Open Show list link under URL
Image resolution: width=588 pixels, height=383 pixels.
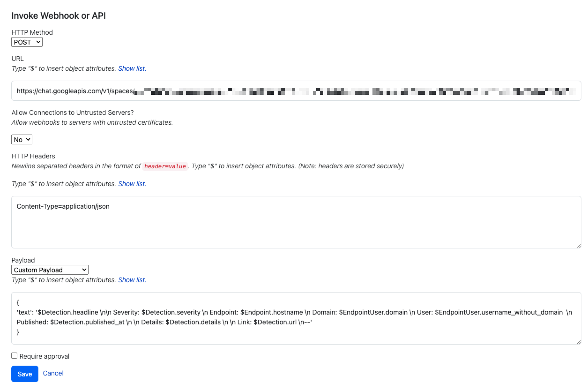point(132,68)
